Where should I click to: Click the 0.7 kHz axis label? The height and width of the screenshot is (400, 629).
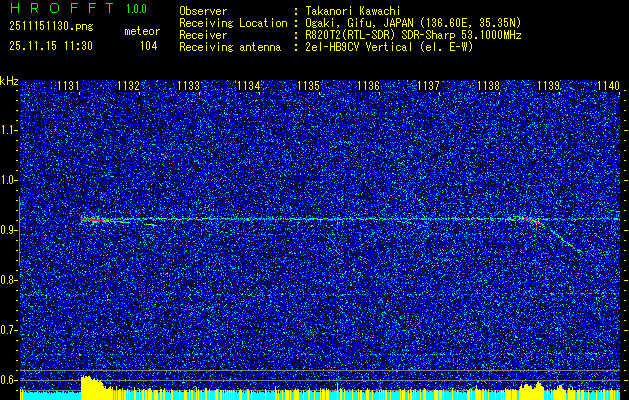point(8,330)
